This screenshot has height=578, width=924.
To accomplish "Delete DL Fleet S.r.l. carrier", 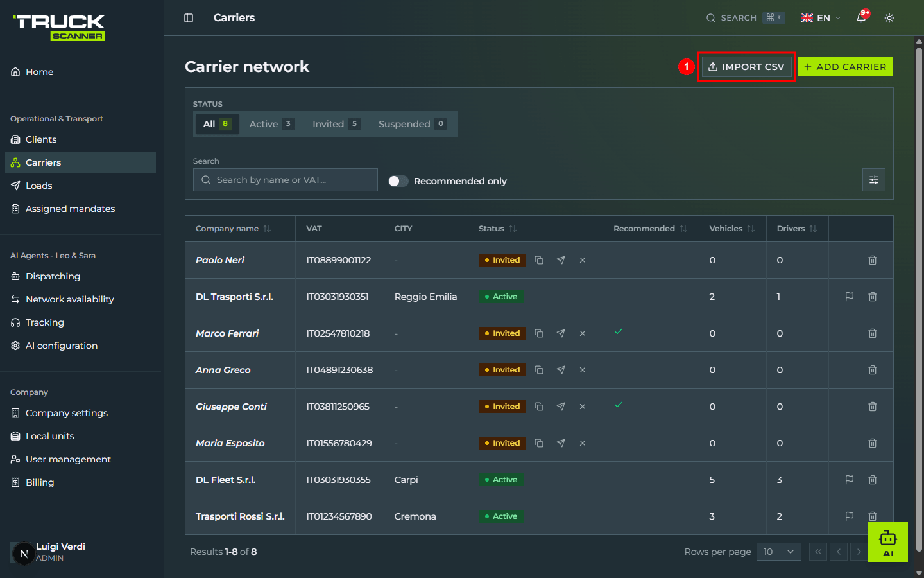I will [x=873, y=480].
